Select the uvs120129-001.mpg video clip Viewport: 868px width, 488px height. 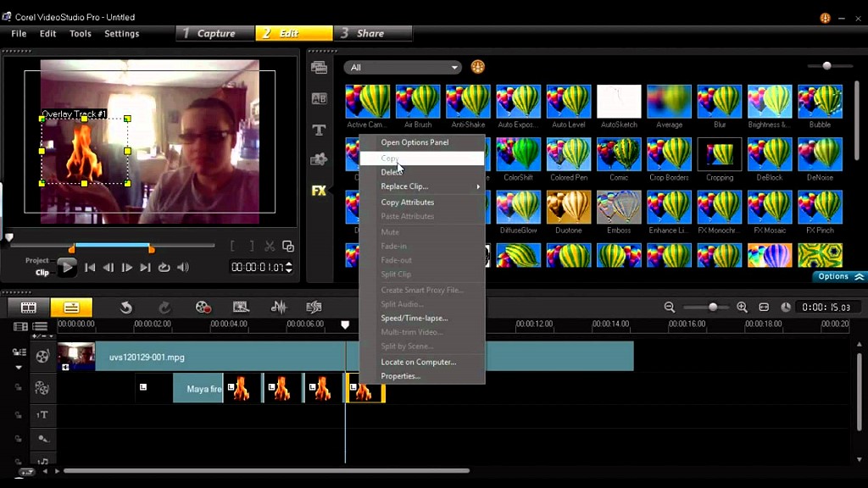tap(346, 357)
